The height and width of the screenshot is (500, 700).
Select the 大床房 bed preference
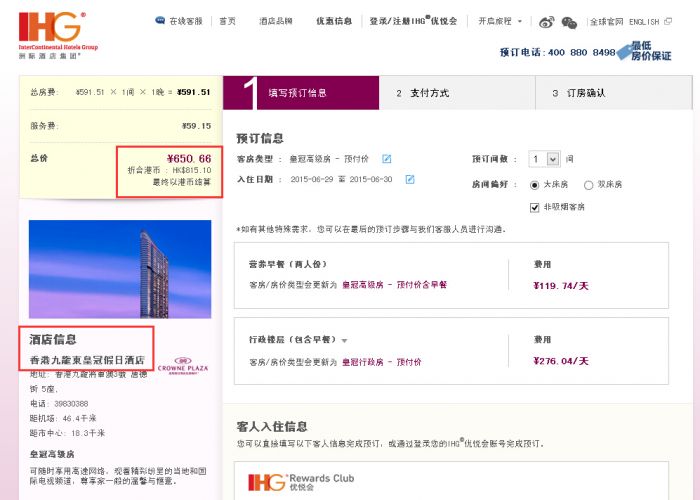(534, 185)
